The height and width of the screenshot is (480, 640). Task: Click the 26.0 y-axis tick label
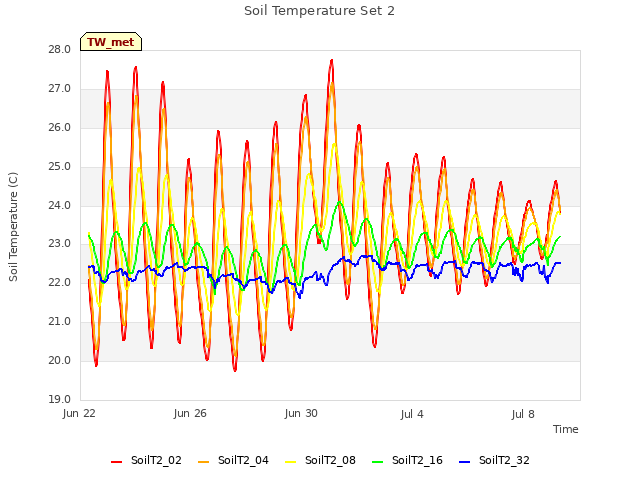pyautogui.click(x=60, y=127)
